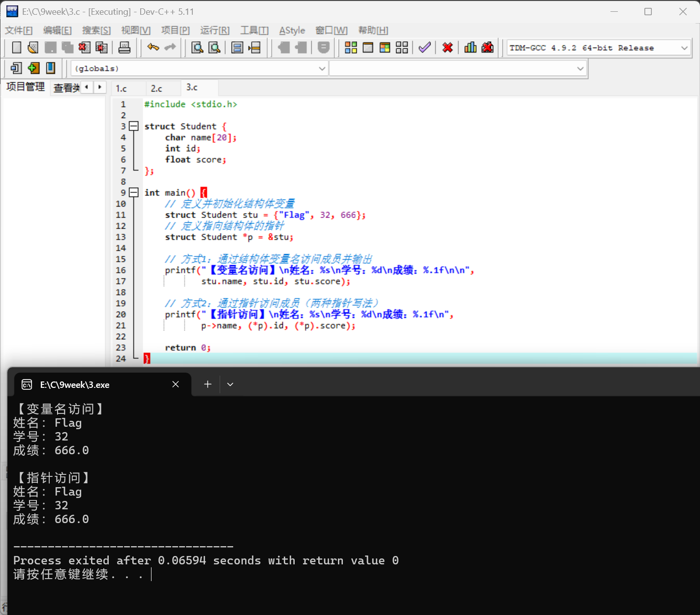Undo the last edit

153,48
